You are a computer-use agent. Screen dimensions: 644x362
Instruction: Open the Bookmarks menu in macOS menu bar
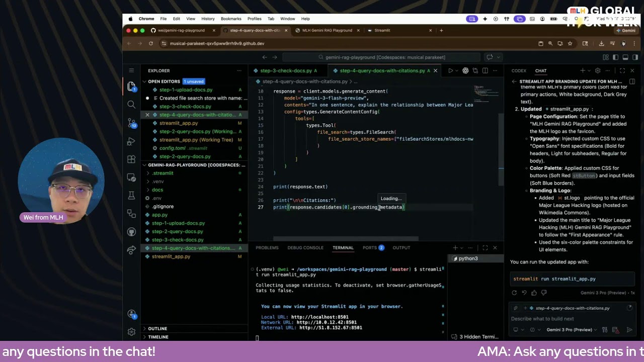coord(231,19)
